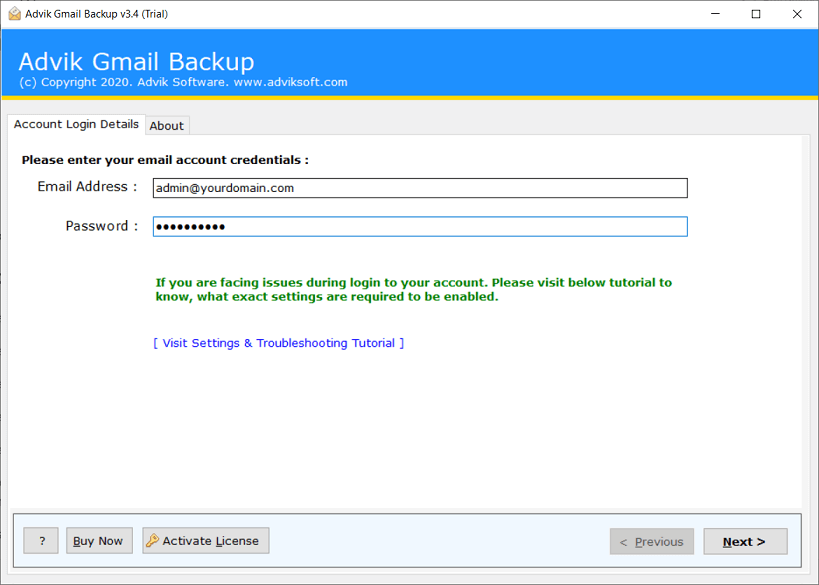This screenshot has height=585, width=819.
Task: Click the question mark help button
Action: pos(41,541)
